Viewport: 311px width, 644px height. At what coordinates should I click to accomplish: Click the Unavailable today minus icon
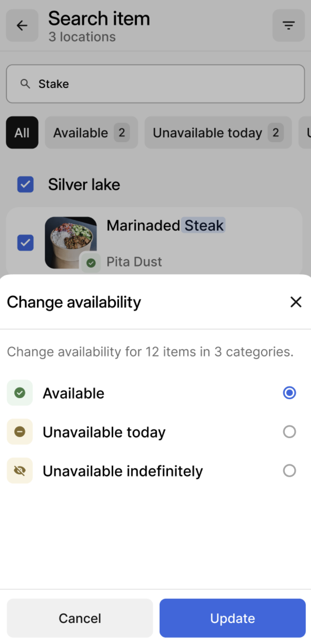20,432
